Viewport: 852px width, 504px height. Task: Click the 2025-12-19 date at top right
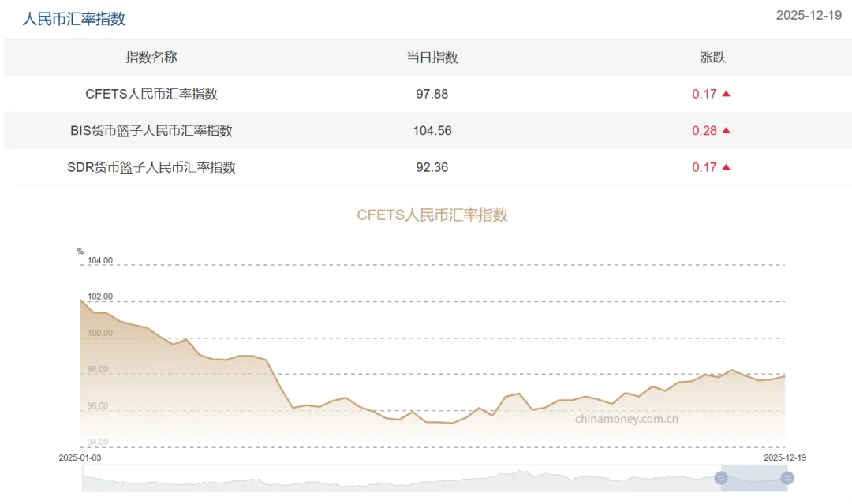point(809,16)
